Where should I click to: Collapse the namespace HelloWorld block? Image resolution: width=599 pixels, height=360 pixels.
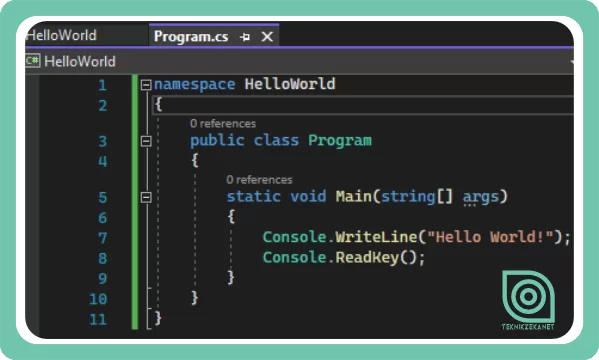pos(146,84)
